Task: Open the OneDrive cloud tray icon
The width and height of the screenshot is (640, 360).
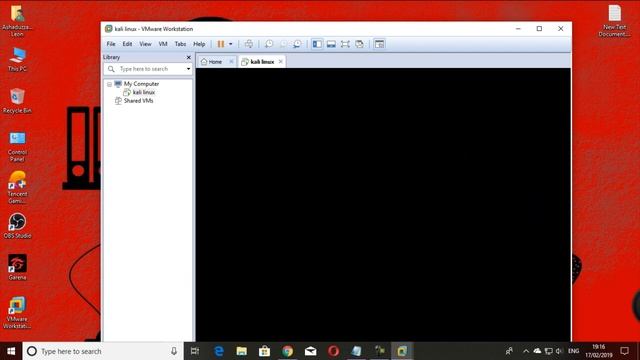Action: (x=537, y=351)
